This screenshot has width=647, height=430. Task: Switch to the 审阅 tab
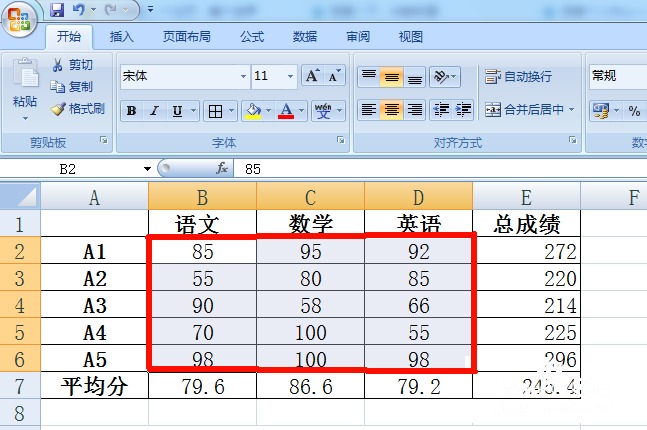(358, 37)
